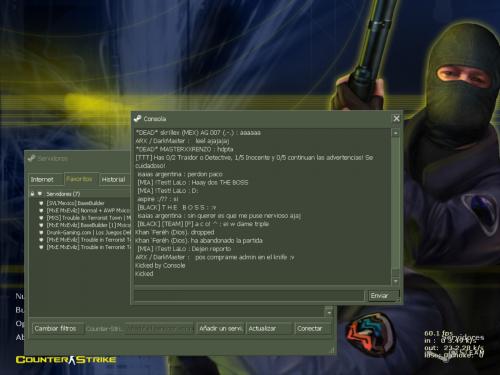The image size is (500, 375).
Task: Click the Steam icon beside the Servidores title
Action: pyautogui.click(x=32, y=158)
